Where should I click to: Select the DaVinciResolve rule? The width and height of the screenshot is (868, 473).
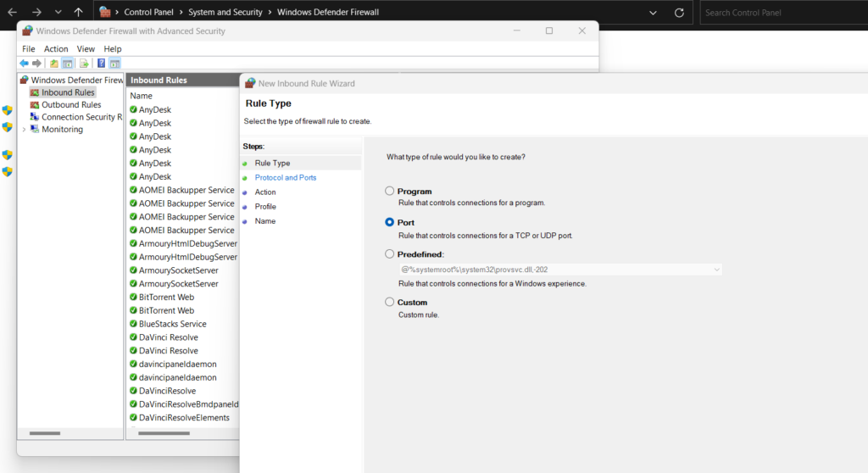click(167, 391)
